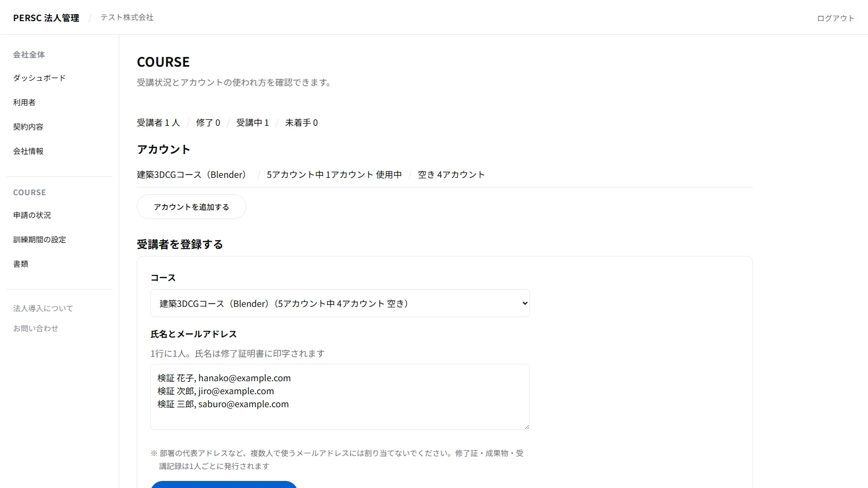Click the 受講者 1 人 stat
The width and height of the screenshot is (868, 488).
tap(158, 123)
